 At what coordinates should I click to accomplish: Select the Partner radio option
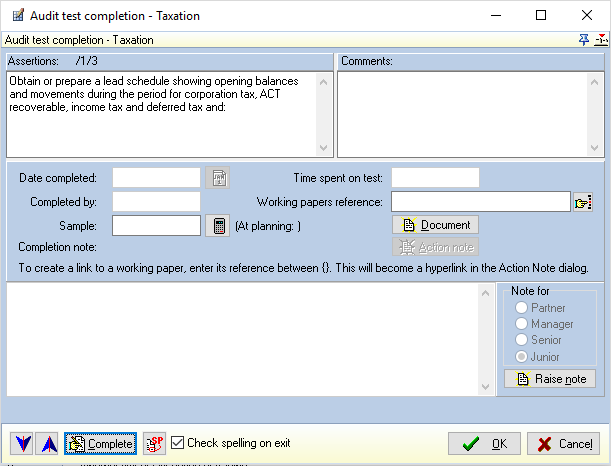pos(540,308)
